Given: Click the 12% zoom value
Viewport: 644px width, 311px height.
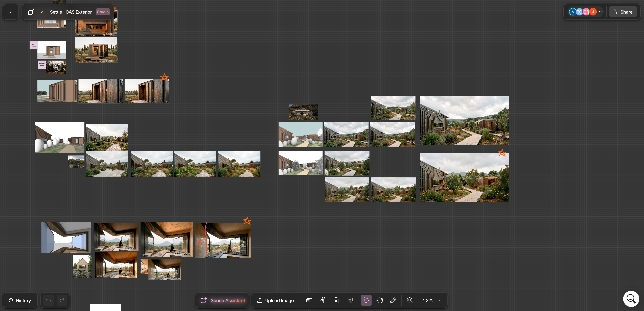Looking at the screenshot, I should pos(427,300).
